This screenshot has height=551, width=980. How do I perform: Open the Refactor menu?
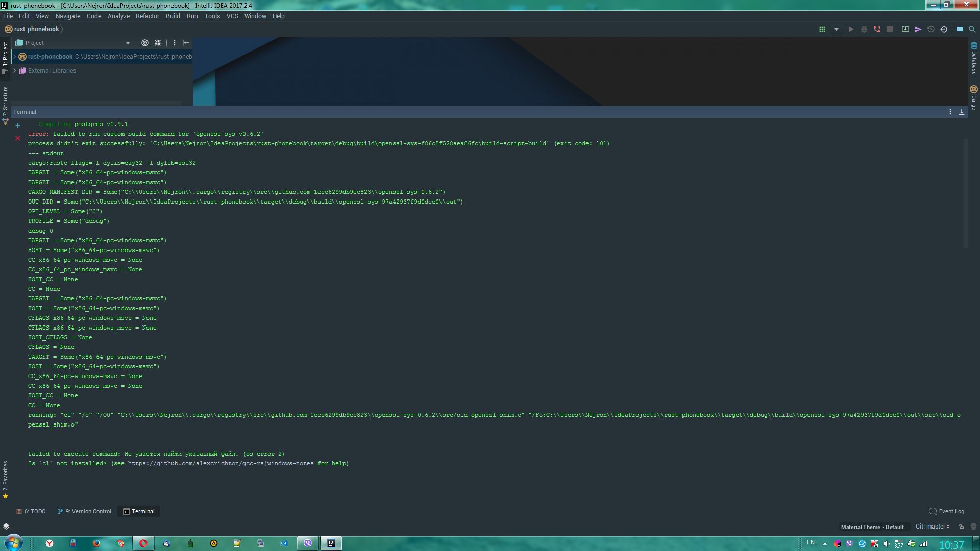click(147, 16)
